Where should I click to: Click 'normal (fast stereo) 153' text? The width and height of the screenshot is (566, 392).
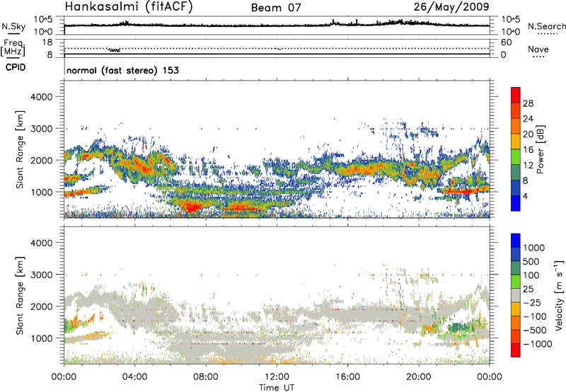tap(122, 70)
